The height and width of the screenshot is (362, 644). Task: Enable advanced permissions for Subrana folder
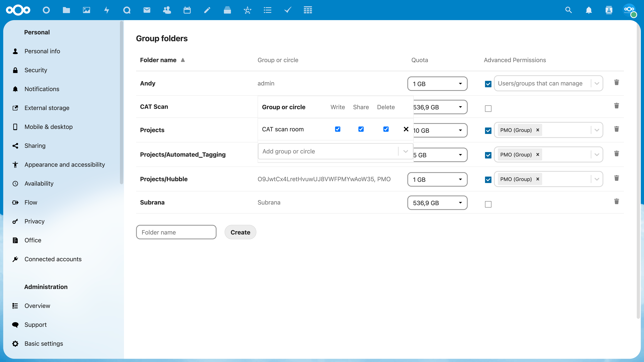click(x=488, y=204)
